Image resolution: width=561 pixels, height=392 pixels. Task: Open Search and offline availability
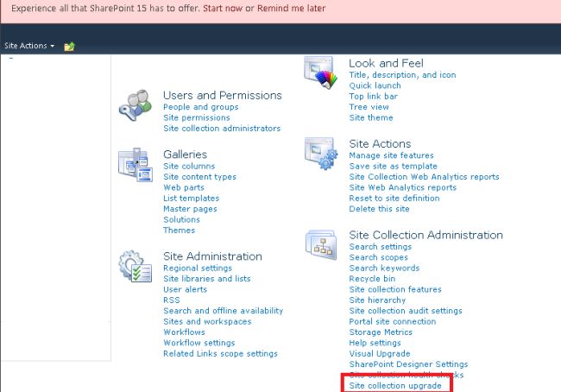tap(223, 311)
